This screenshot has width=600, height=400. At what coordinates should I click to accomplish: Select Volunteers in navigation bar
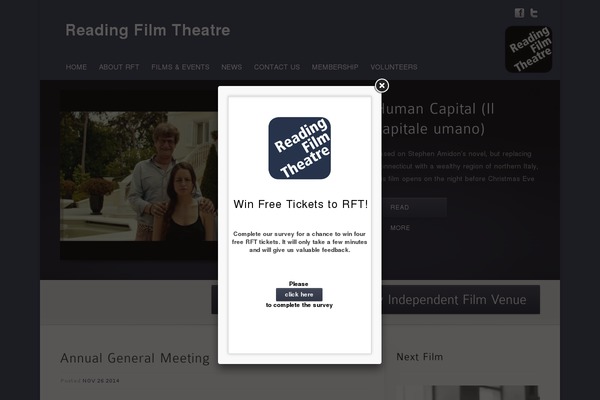(x=394, y=67)
